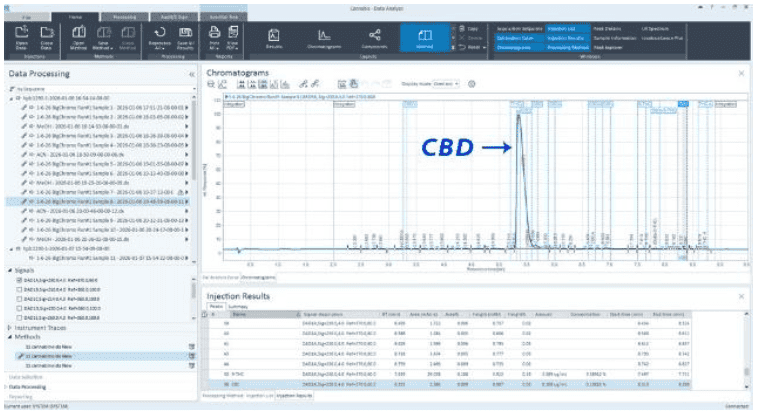This screenshot has width=757, height=414.
Task: Open chromatogram settings gear icon
Action: [472, 85]
